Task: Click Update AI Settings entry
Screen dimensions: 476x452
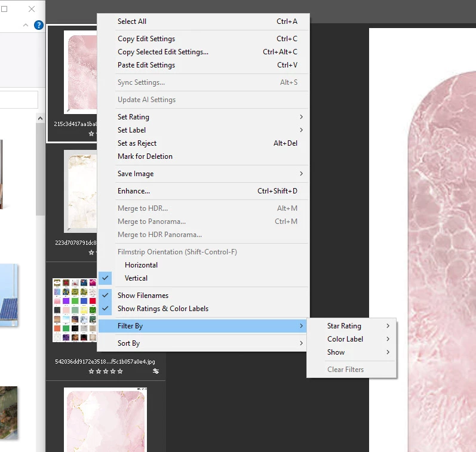Action: [204, 100]
